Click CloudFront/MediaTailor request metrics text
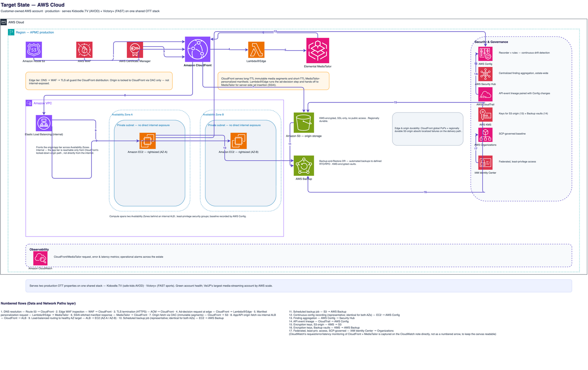 click(x=108, y=257)
